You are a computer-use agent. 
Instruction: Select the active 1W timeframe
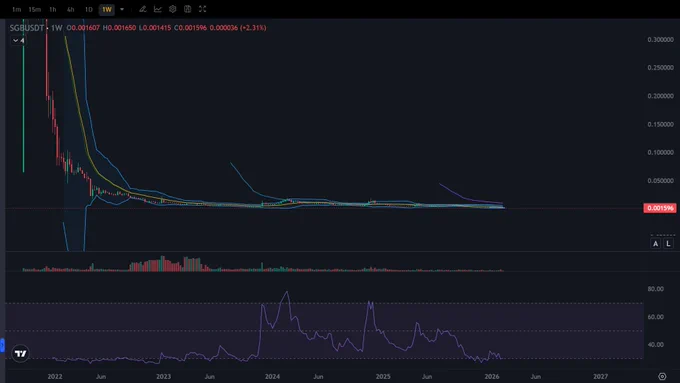point(107,9)
